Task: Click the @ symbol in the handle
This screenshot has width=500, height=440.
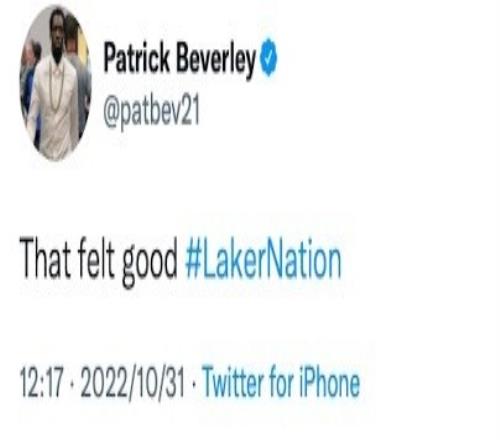Action: pos(111,115)
